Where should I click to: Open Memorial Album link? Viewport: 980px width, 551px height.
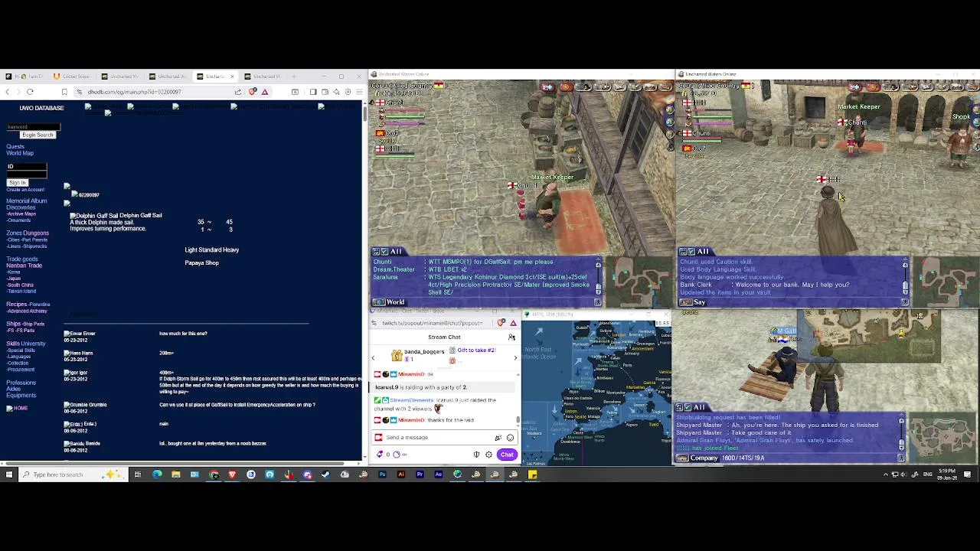(27, 201)
